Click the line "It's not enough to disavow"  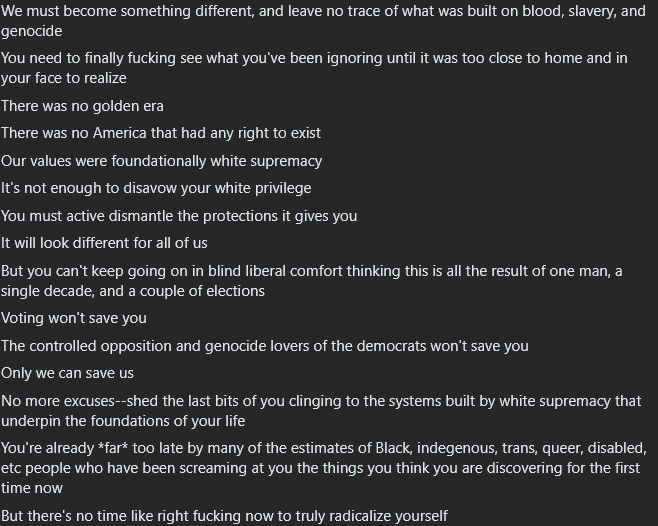pyautogui.click(x=156, y=188)
